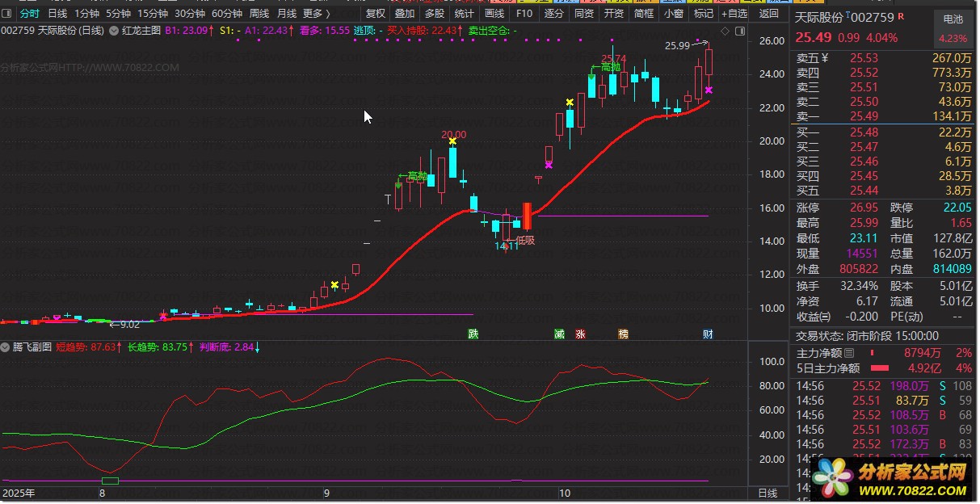Click the 榜 event marker icon
This screenshot has height=504, width=980.
623,334
